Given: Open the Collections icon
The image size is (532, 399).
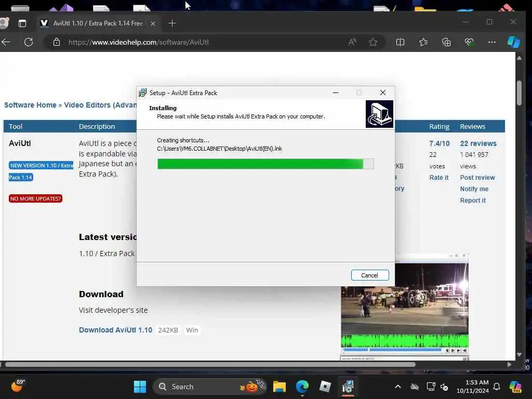Looking at the screenshot, I should 446,42.
